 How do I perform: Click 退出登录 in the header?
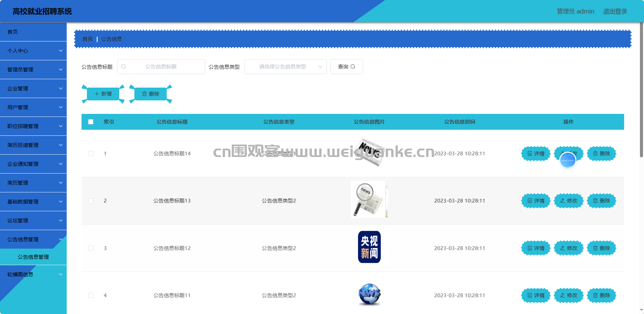point(615,11)
